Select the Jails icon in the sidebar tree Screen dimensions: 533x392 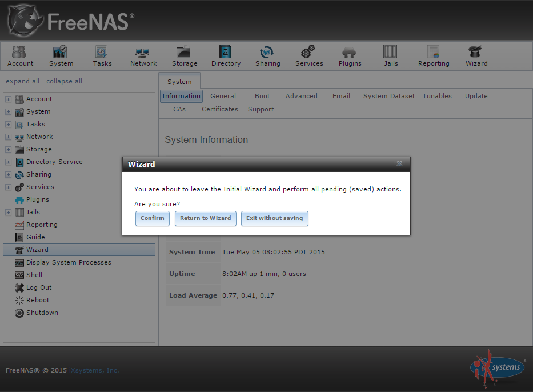(19, 213)
